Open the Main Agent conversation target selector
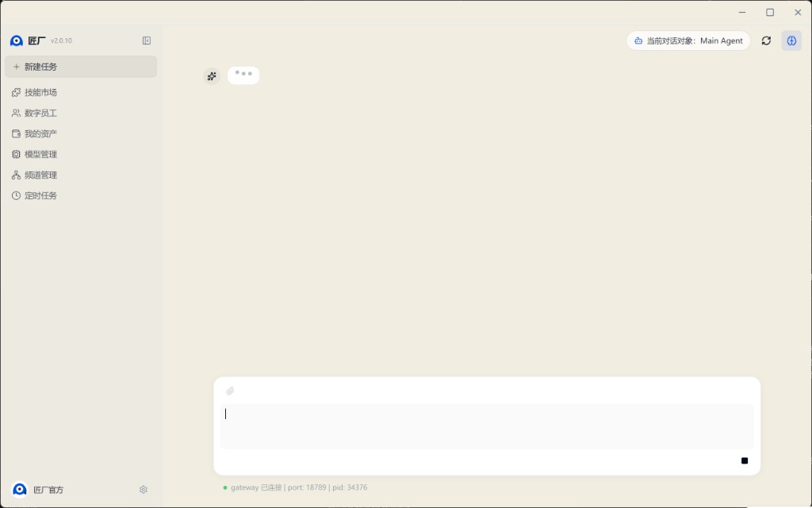The height and width of the screenshot is (508, 812). (x=688, y=40)
